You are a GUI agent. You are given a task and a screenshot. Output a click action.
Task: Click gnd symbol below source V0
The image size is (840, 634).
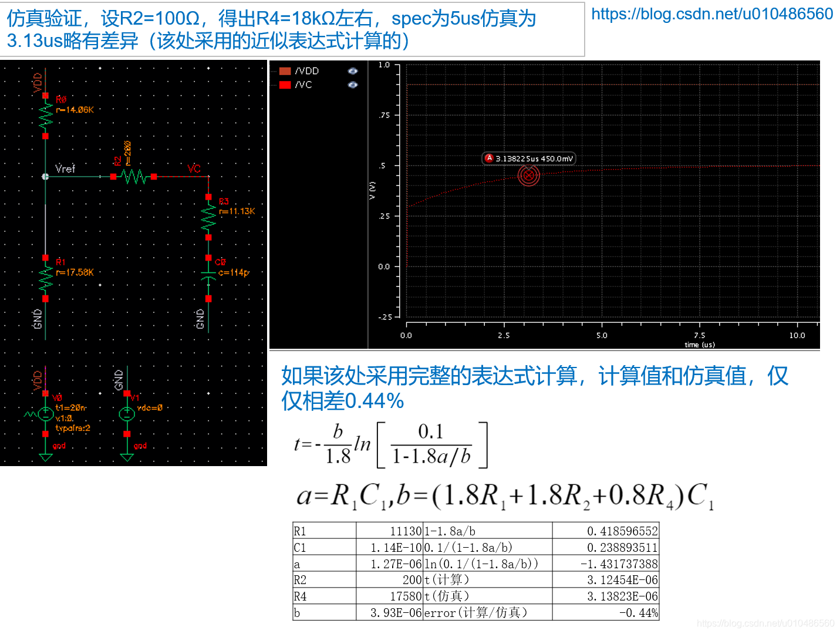click(45, 457)
